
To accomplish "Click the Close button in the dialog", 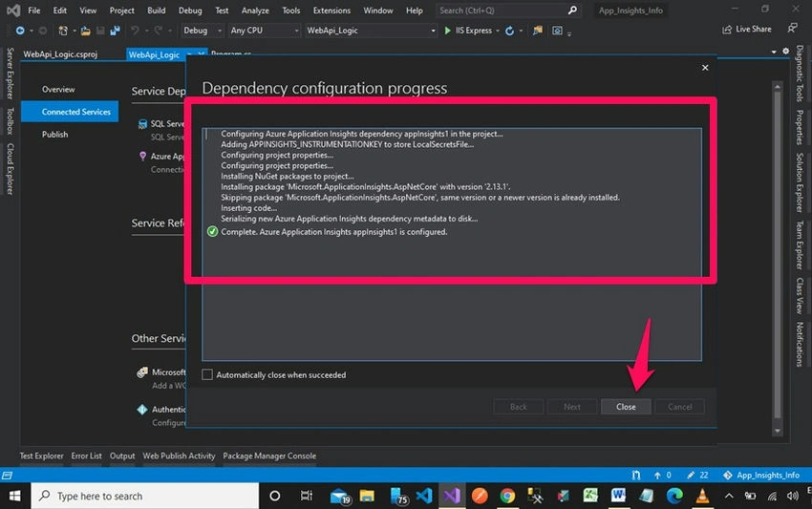I will 626,407.
